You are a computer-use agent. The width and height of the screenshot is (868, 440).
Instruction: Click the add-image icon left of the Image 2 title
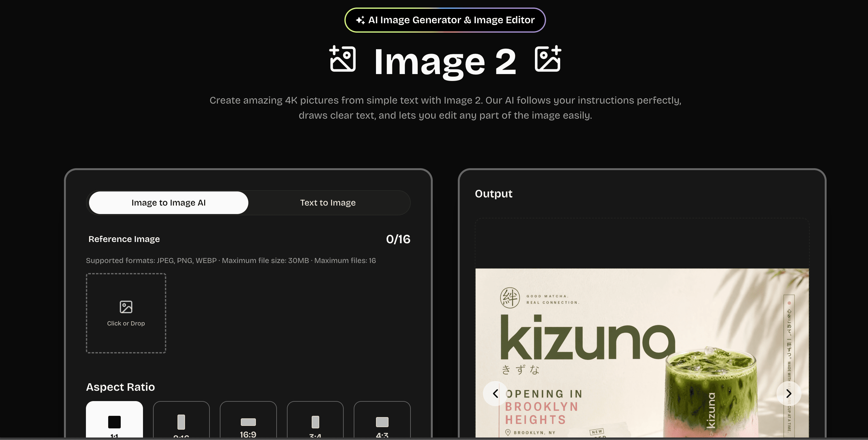(342, 59)
